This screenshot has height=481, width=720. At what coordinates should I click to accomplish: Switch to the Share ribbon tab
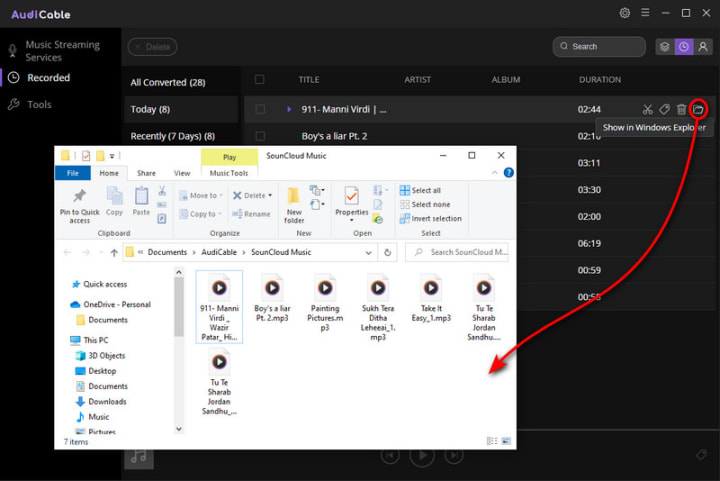(x=146, y=173)
